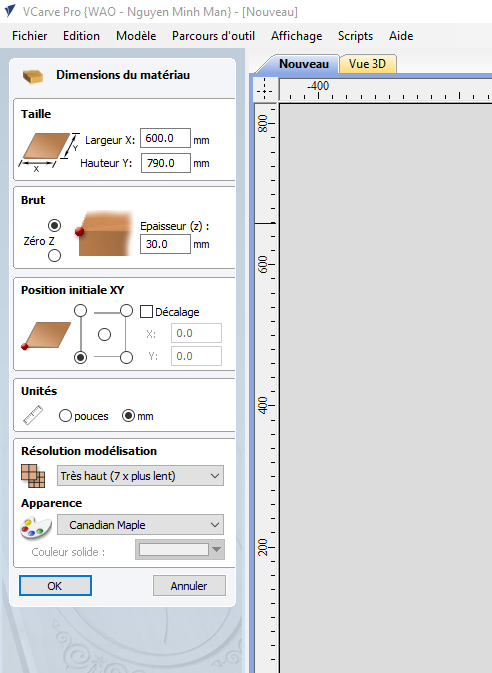Open the Modèle menu
Viewport: 492px width, 673px height.
tap(136, 36)
